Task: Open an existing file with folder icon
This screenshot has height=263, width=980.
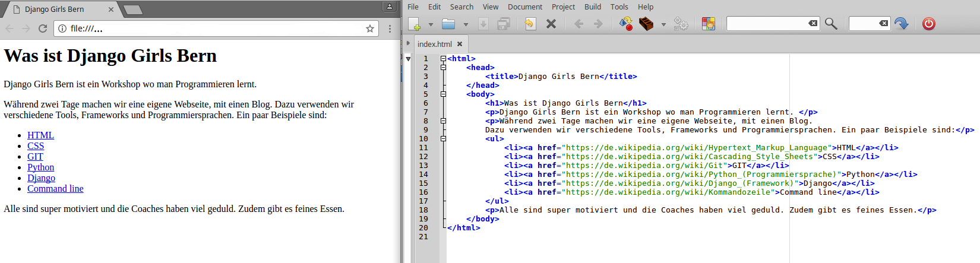Action: [448, 24]
